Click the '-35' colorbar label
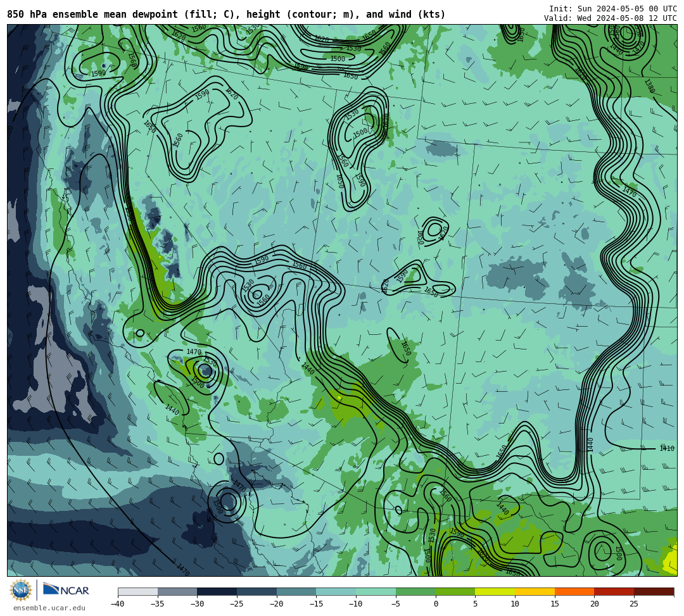Image resolution: width=684 pixels, height=616 pixels. click(x=157, y=604)
